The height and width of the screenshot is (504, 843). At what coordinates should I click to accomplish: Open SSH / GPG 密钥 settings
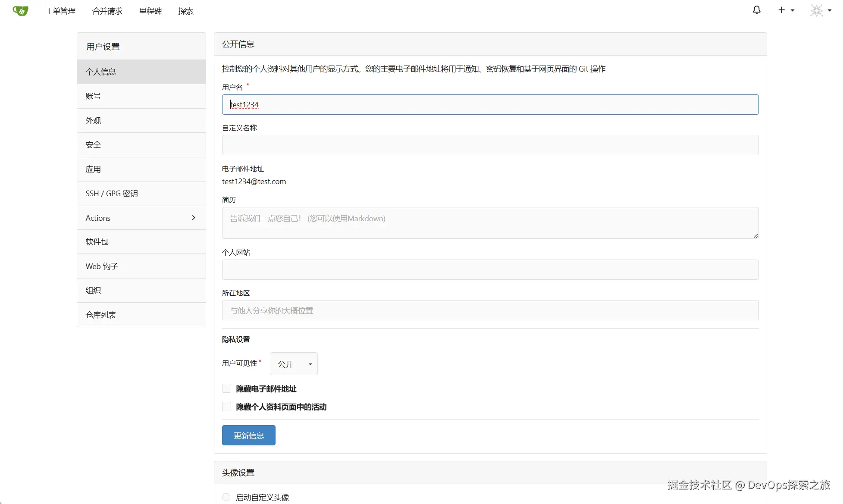[x=112, y=194]
